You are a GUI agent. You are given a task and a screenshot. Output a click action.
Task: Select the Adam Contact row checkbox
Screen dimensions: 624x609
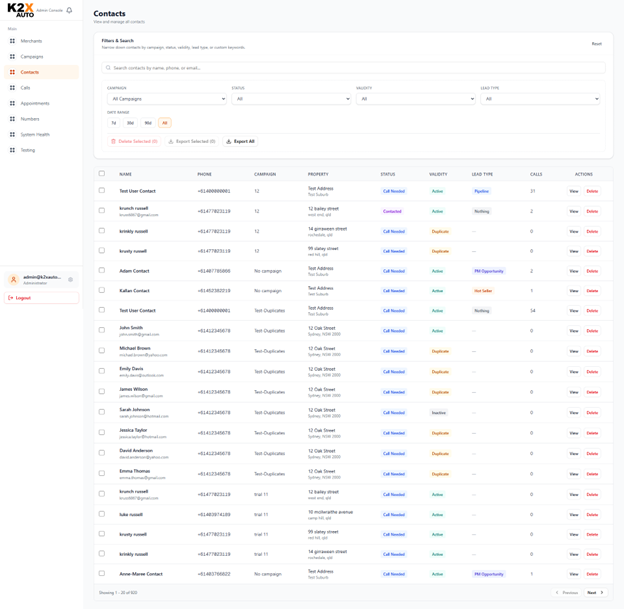pos(102,271)
